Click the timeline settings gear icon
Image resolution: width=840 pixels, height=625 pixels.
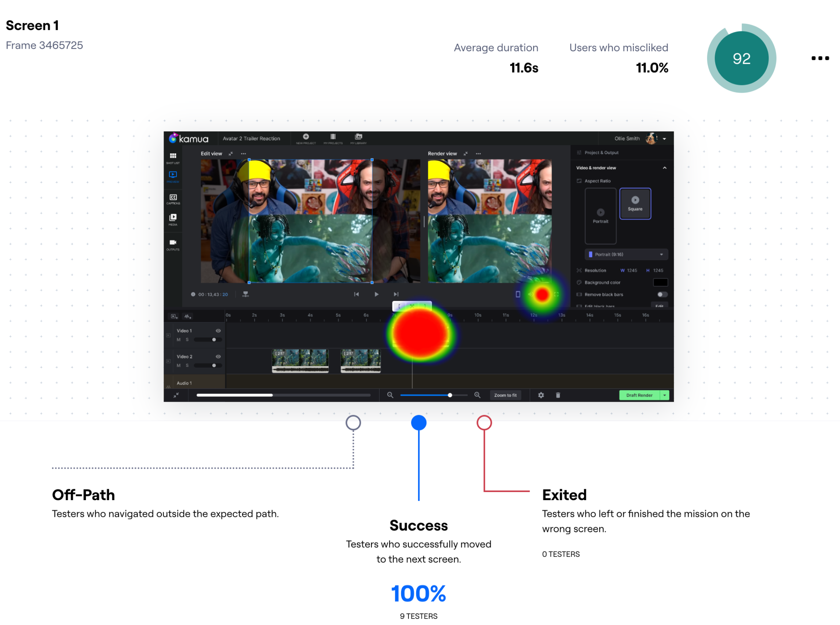541,395
